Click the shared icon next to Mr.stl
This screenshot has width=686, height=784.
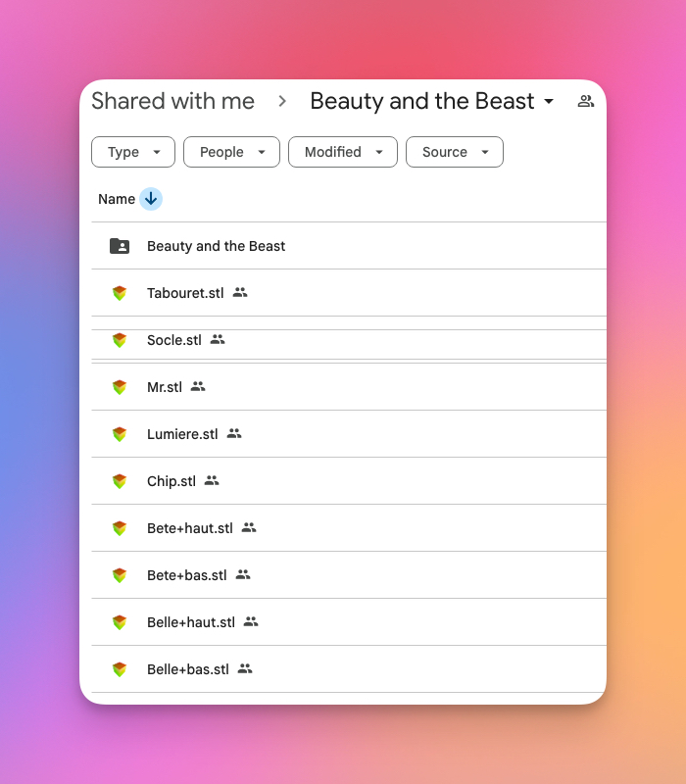click(198, 386)
